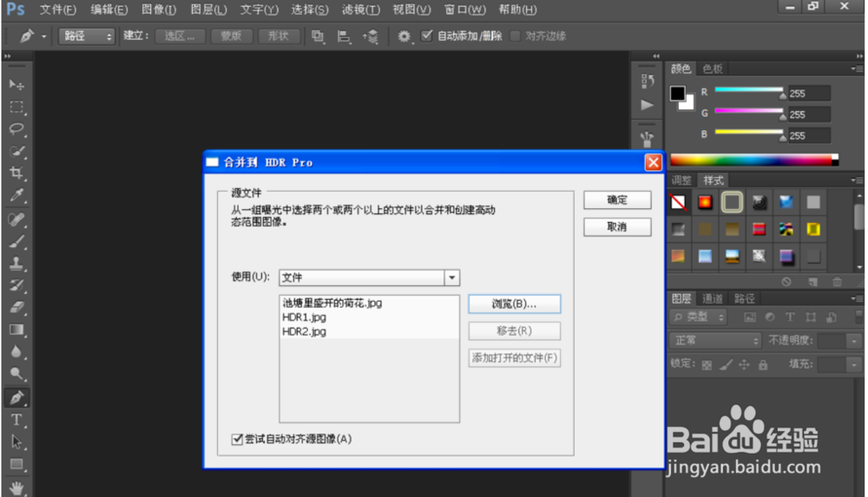Viewport: 868px width, 497px height.
Task: Open the Filter menu
Action: pyautogui.click(x=361, y=10)
